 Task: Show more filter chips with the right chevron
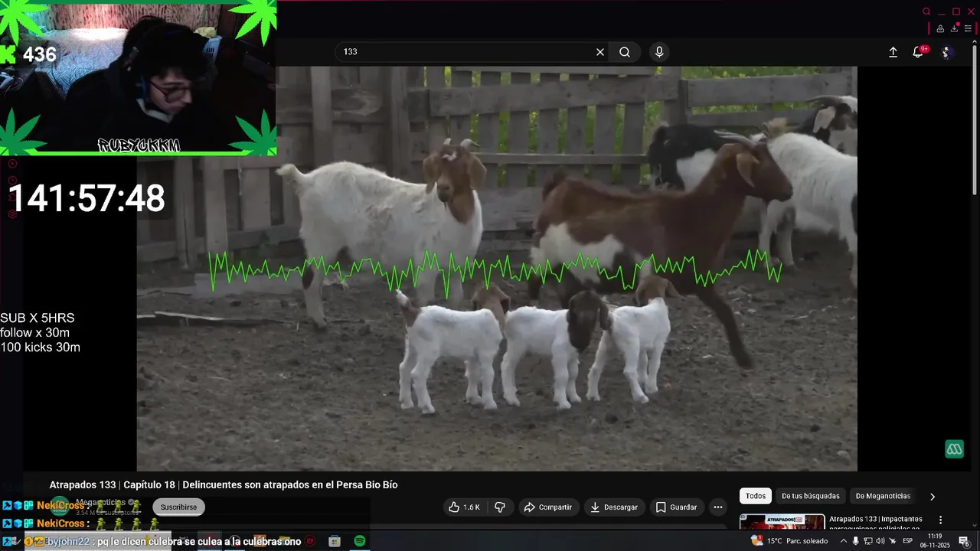[933, 497]
